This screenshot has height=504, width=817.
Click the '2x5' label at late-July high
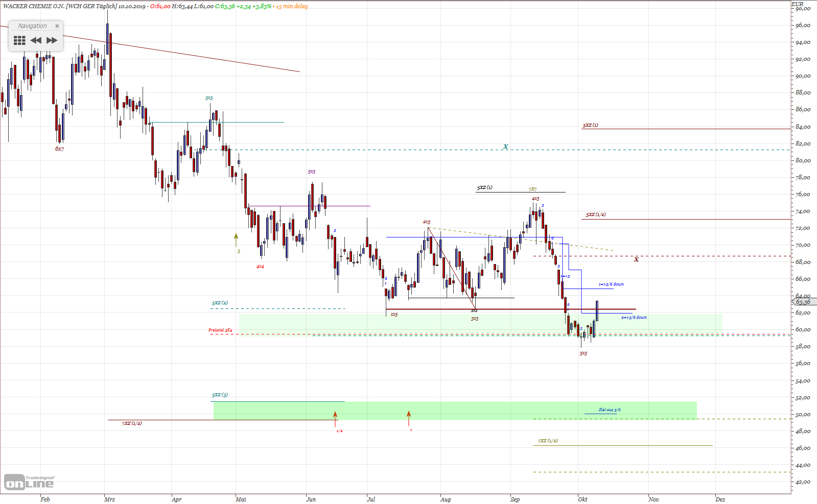click(x=426, y=222)
